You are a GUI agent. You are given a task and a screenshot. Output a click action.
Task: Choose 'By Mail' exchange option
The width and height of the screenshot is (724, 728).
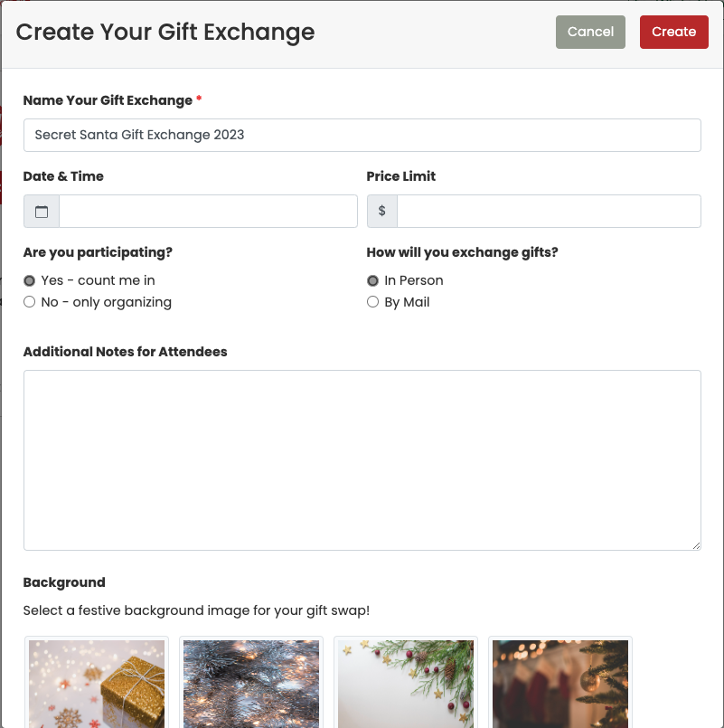pyautogui.click(x=372, y=303)
